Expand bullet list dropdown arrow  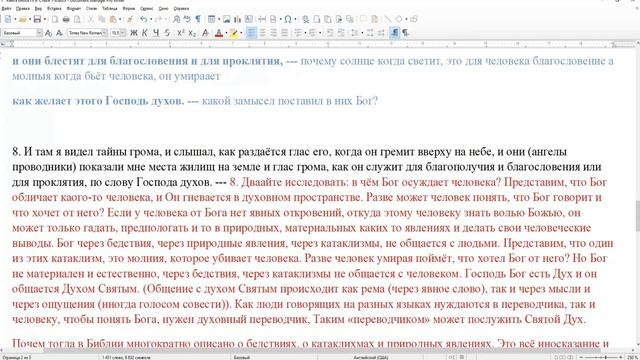305,33
